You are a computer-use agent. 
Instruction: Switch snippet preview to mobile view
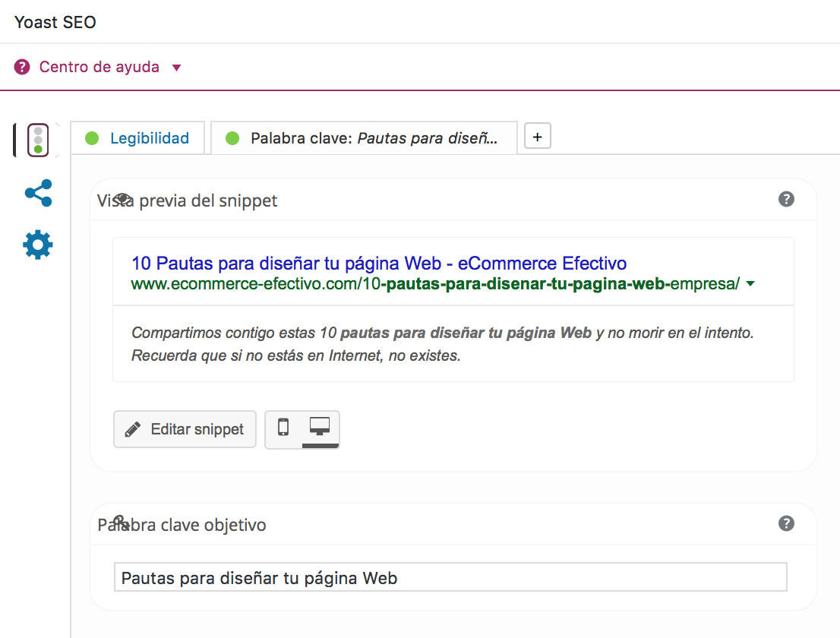click(283, 428)
